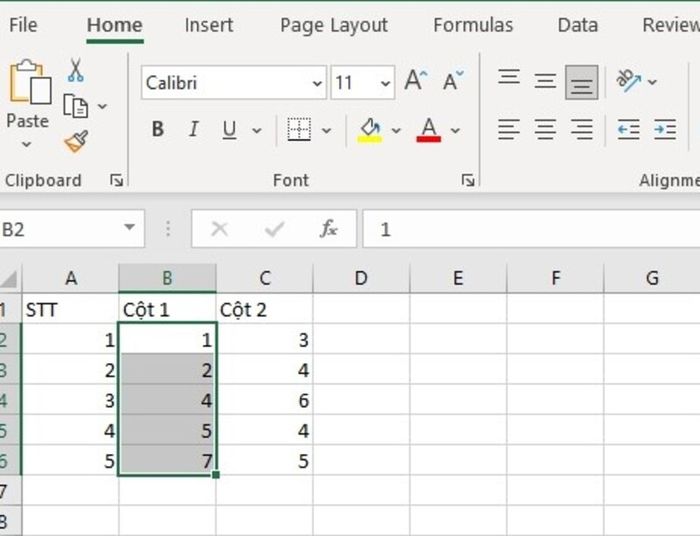Click the formula bar expand dots handle
This screenshot has width=700, height=536.
click(168, 229)
